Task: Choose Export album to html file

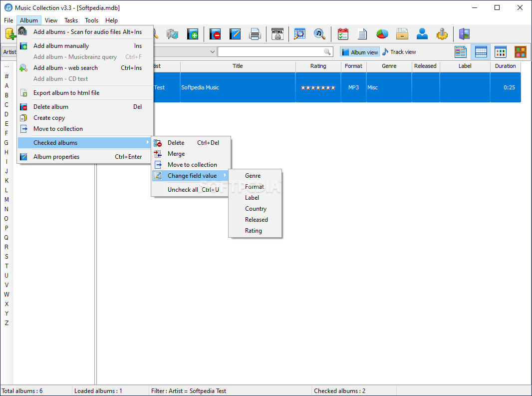Action: [x=85, y=93]
